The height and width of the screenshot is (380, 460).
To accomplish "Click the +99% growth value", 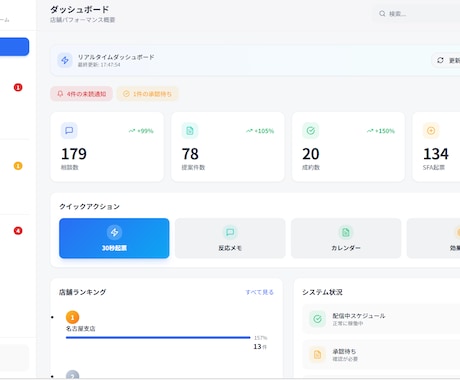I will (145, 131).
